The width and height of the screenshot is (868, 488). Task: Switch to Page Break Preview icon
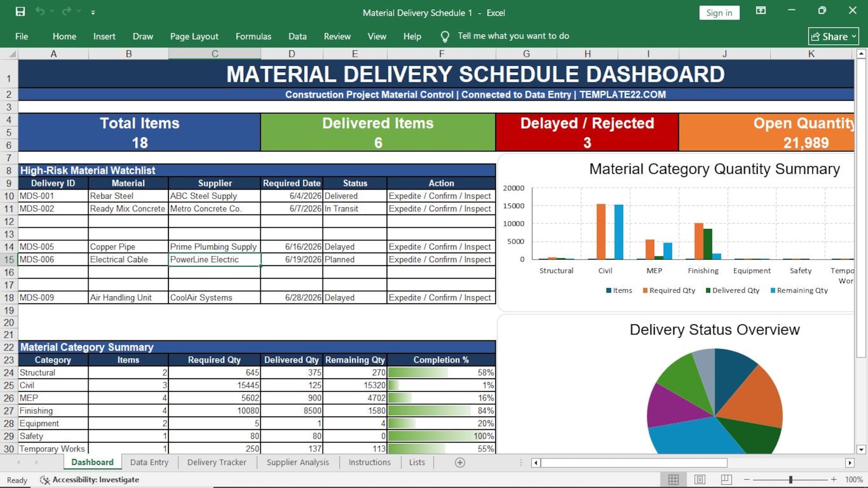point(726,479)
